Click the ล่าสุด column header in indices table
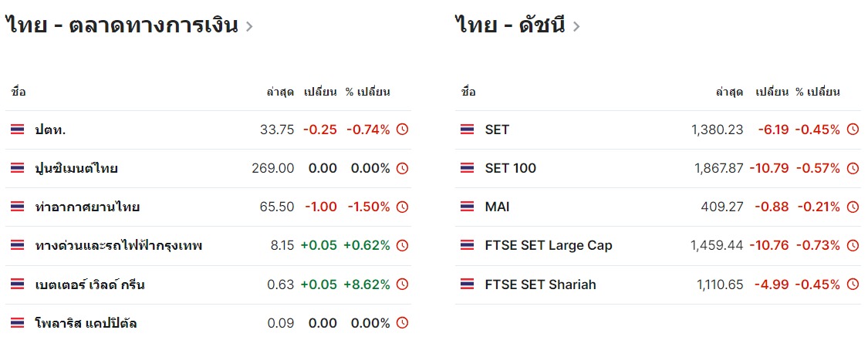 pos(729,92)
